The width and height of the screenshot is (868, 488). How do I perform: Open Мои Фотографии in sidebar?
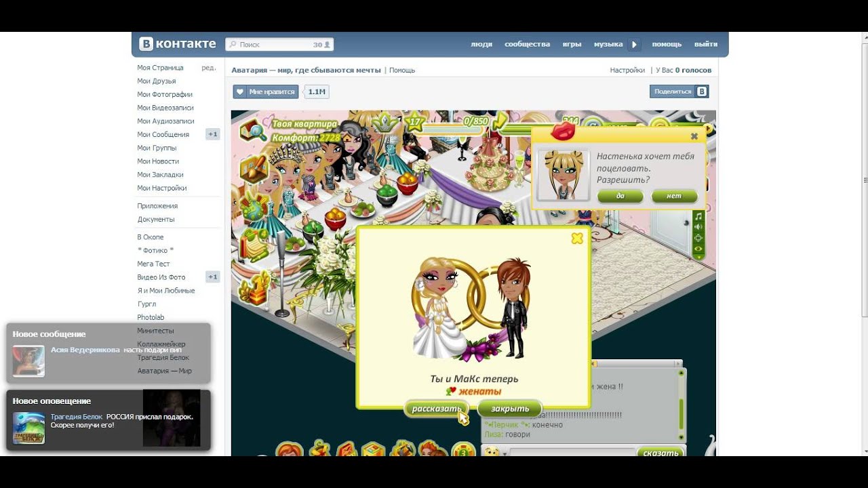coord(165,94)
